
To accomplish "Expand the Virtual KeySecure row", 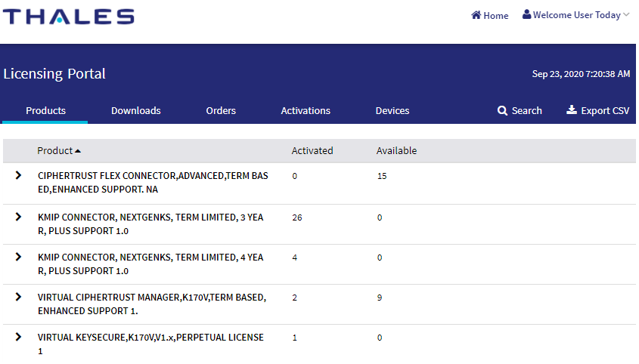I will coord(18,337).
